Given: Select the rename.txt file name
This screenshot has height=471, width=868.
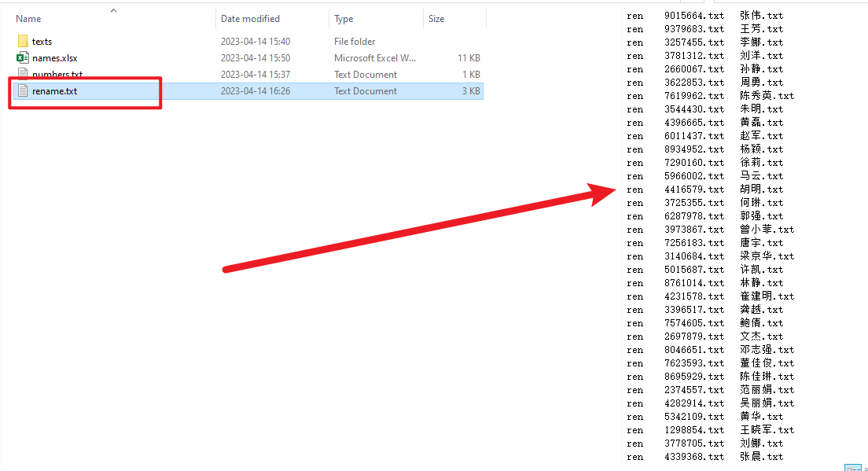Looking at the screenshot, I should tap(54, 91).
